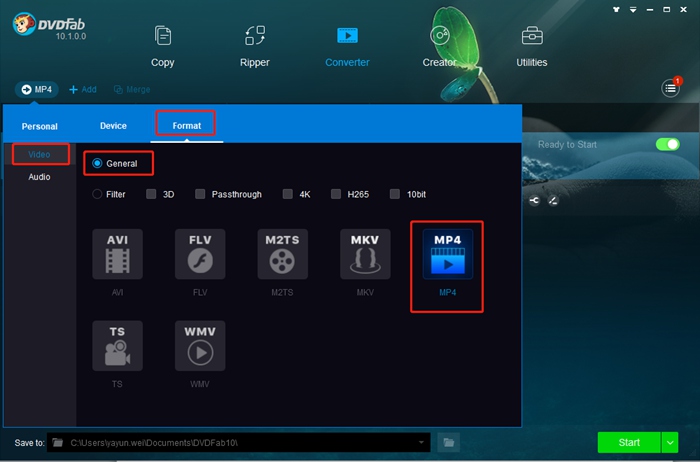The height and width of the screenshot is (462, 700).
Task: Browse for output folder icon
Action: point(449,442)
